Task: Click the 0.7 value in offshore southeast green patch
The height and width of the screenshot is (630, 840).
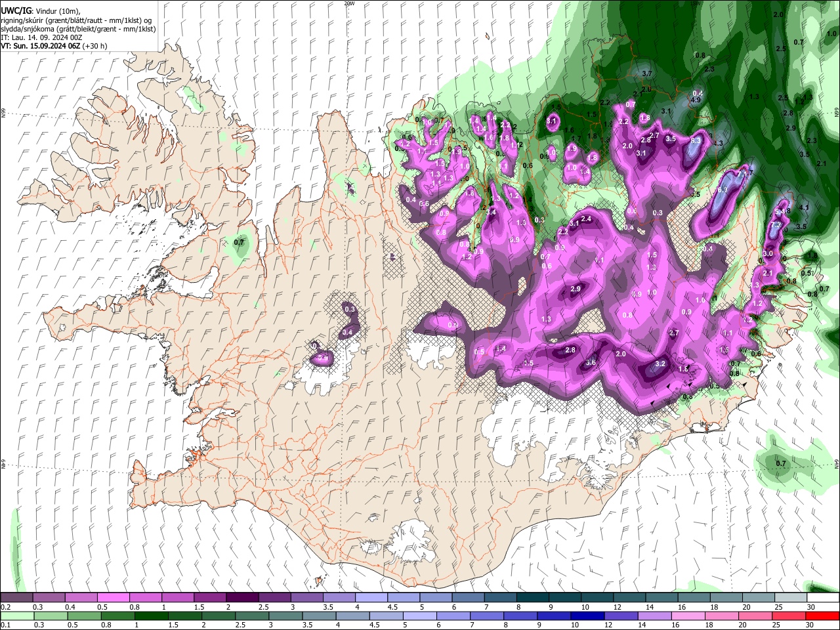Action: [x=781, y=463]
